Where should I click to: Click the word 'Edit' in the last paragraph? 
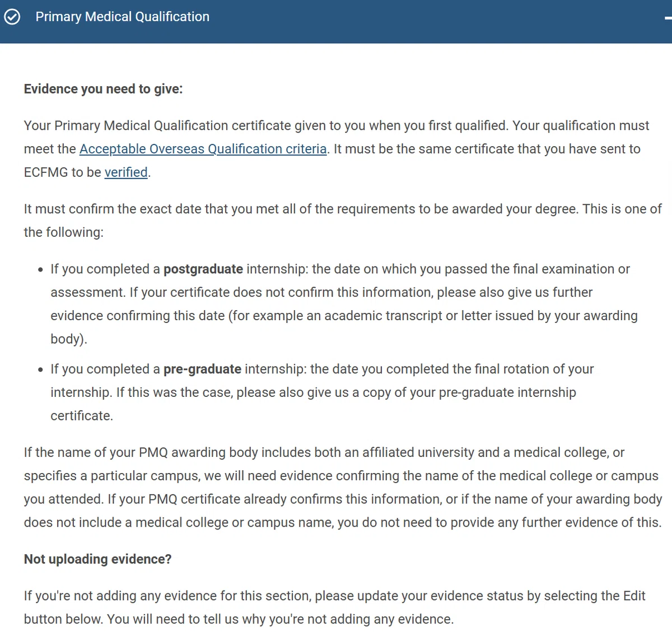tap(634, 596)
